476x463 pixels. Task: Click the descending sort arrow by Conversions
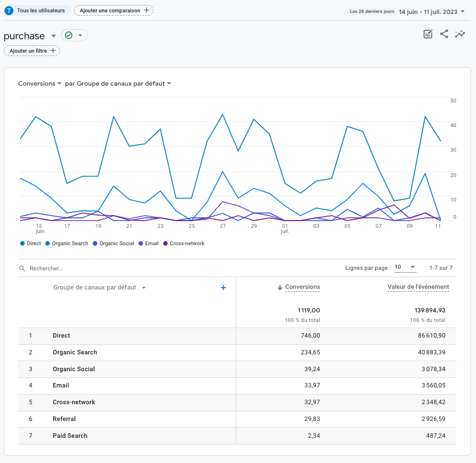point(280,288)
